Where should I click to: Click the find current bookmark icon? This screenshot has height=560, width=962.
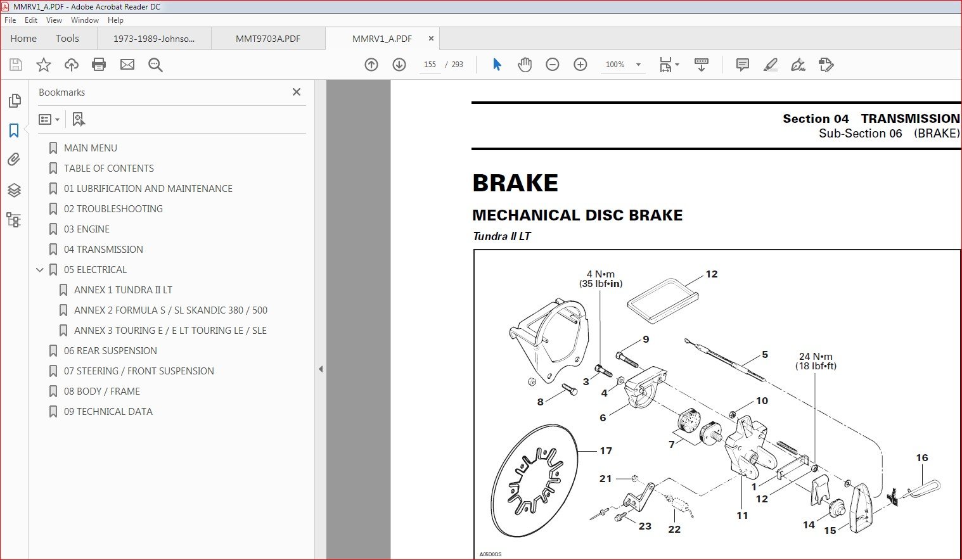[79, 119]
